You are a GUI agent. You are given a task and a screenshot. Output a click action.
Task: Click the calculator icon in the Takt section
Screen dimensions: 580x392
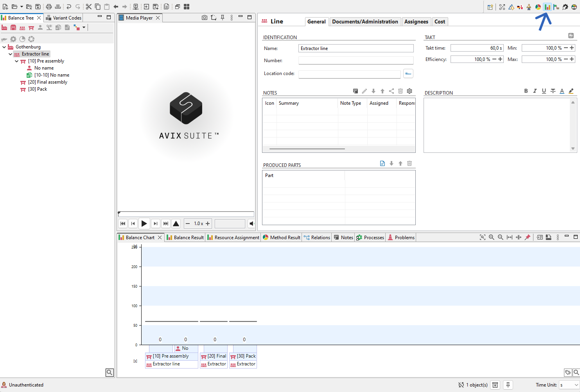[x=571, y=36]
